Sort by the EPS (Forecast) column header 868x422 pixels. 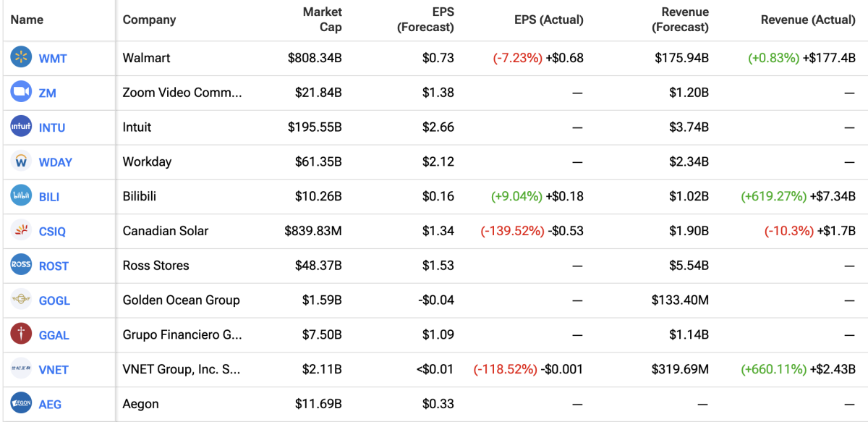(x=425, y=20)
